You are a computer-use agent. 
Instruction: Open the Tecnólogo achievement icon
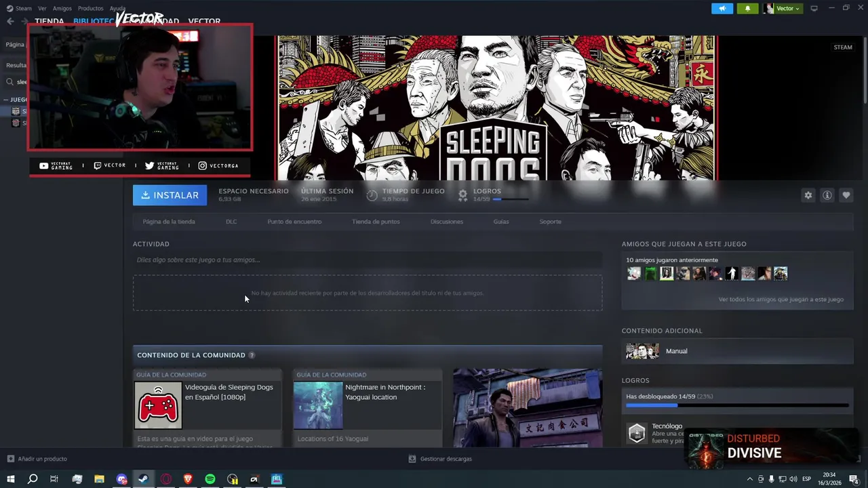[637, 433]
